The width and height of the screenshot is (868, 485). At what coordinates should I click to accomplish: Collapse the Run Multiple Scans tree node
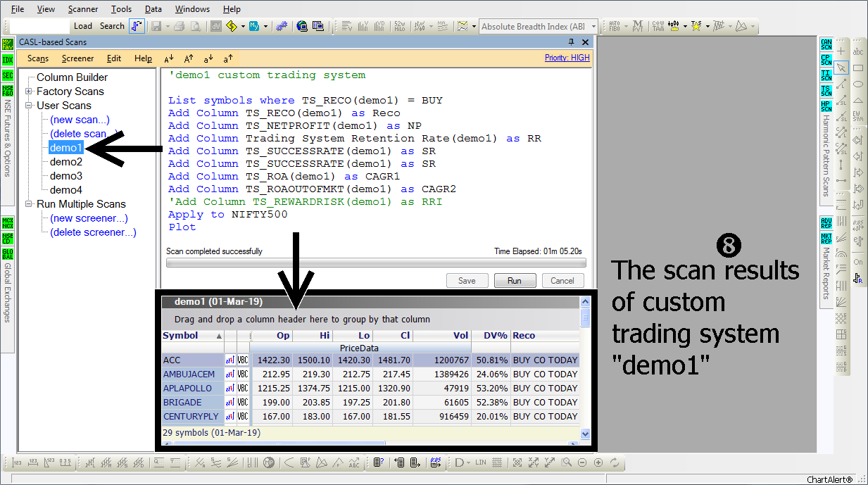click(x=29, y=204)
